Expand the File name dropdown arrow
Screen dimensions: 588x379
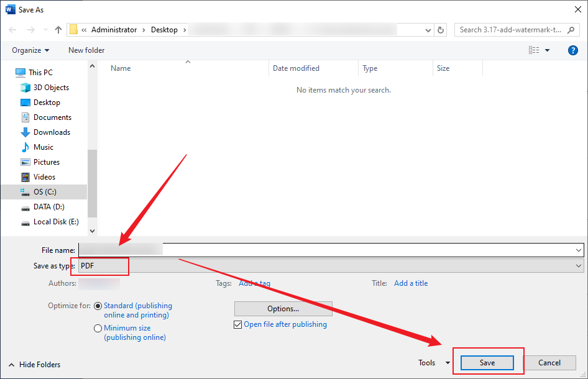tap(578, 250)
